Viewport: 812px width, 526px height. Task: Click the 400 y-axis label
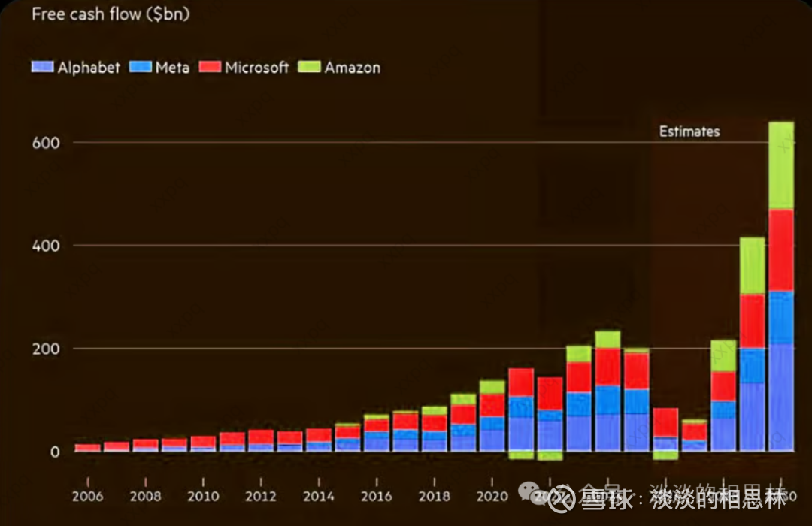46,246
